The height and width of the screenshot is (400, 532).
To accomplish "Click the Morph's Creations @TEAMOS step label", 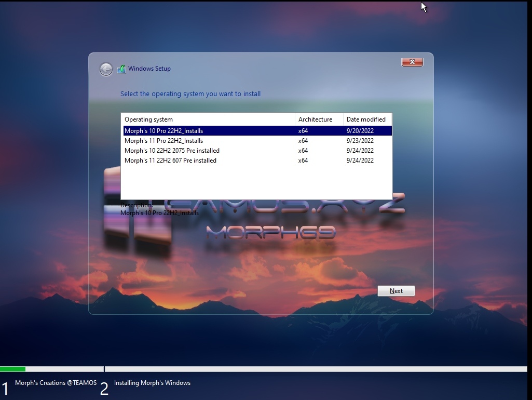I will click(x=56, y=383).
